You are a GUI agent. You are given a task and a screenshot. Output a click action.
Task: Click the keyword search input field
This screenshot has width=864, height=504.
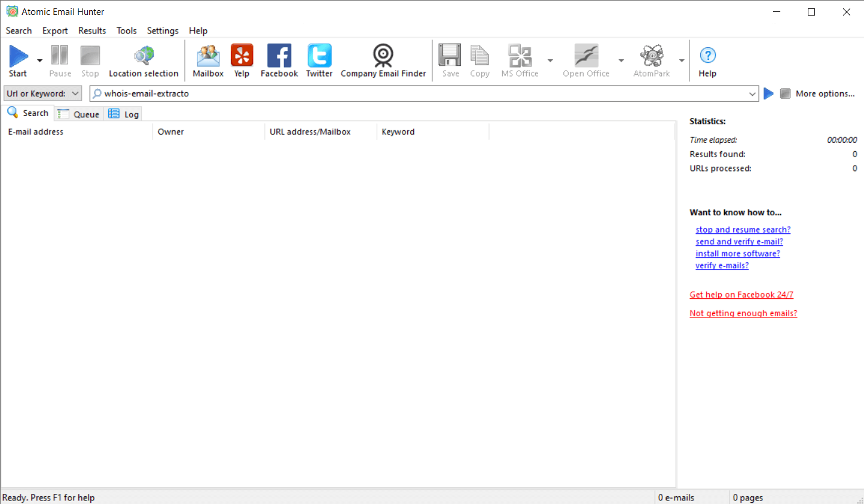(425, 94)
